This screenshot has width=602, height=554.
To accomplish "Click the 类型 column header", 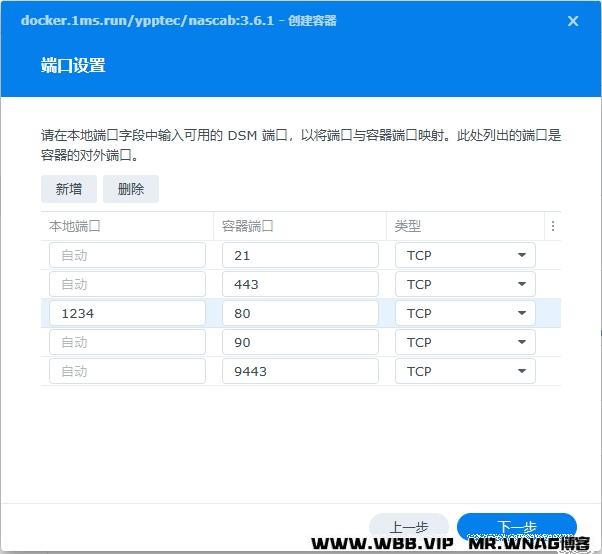I will (465, 226).
